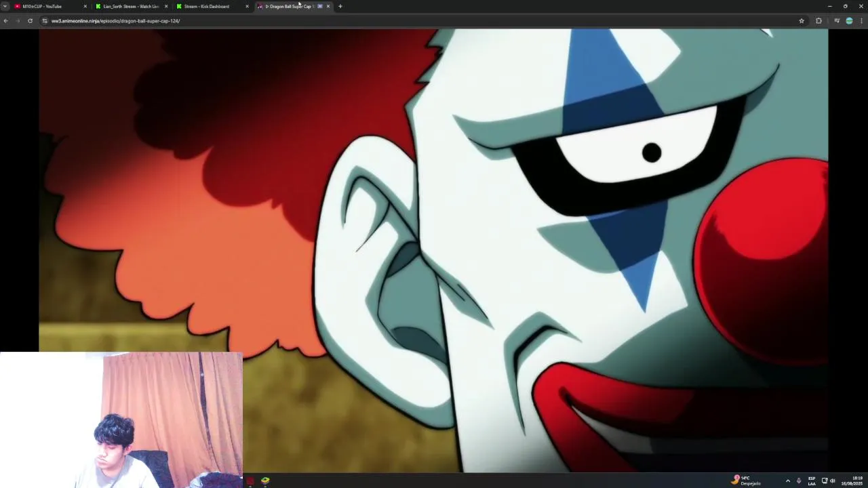
Task: Open the network icon in system tray
Action: pyautogui.click(x=825, y=481)
